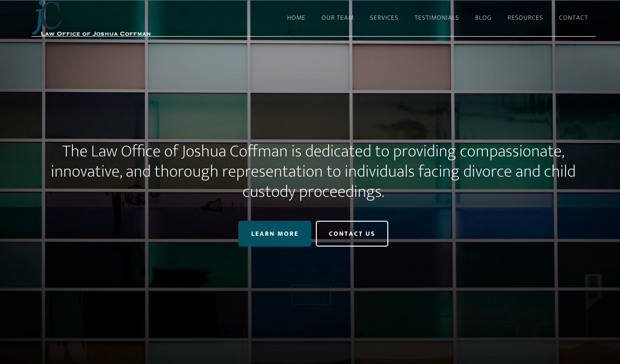Viewport: 620px width, 364px height.
Task: Open the Blog page
Action: click(483, 18)
